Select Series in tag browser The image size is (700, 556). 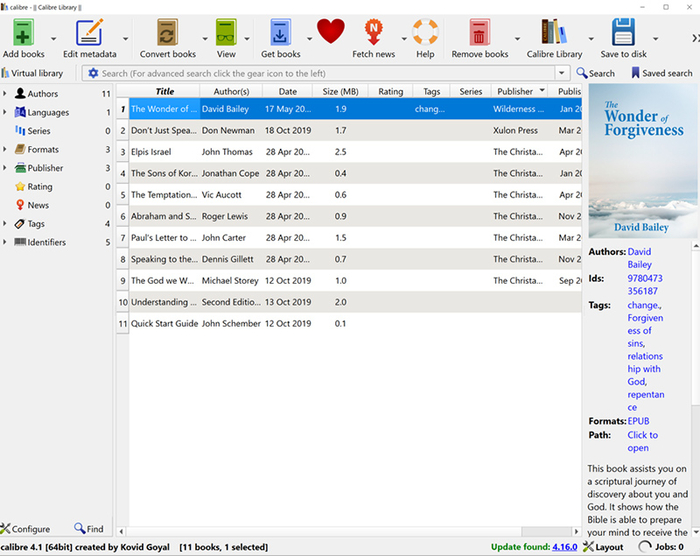38,131
